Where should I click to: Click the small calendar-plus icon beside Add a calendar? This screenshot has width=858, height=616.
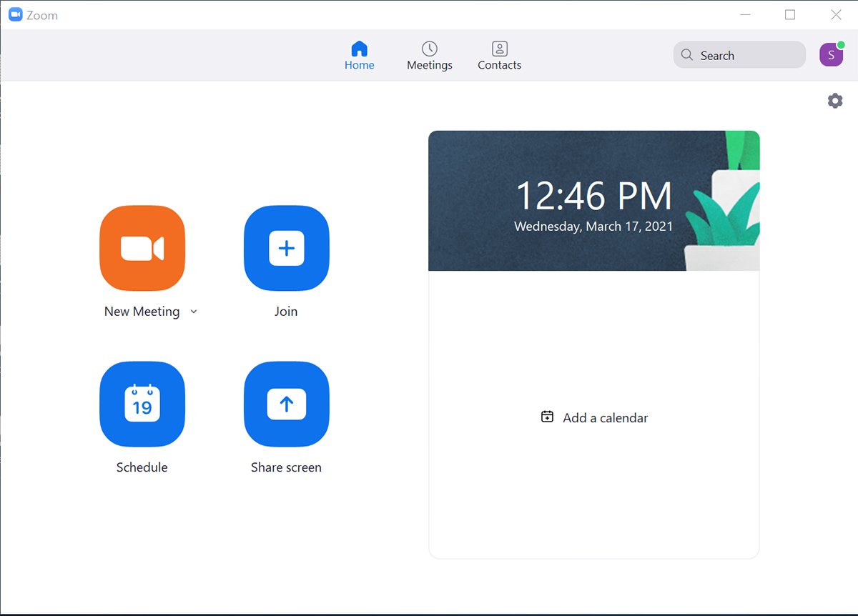(x=548, y=417)
